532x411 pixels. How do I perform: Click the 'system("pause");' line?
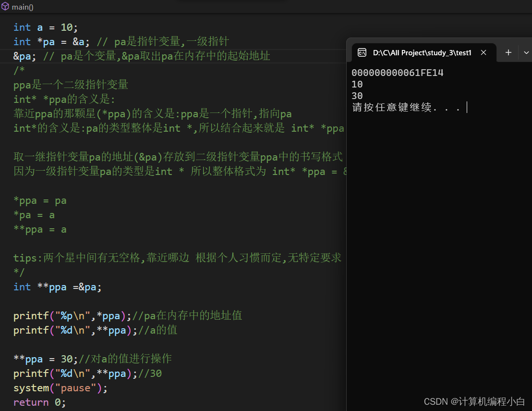60,388
